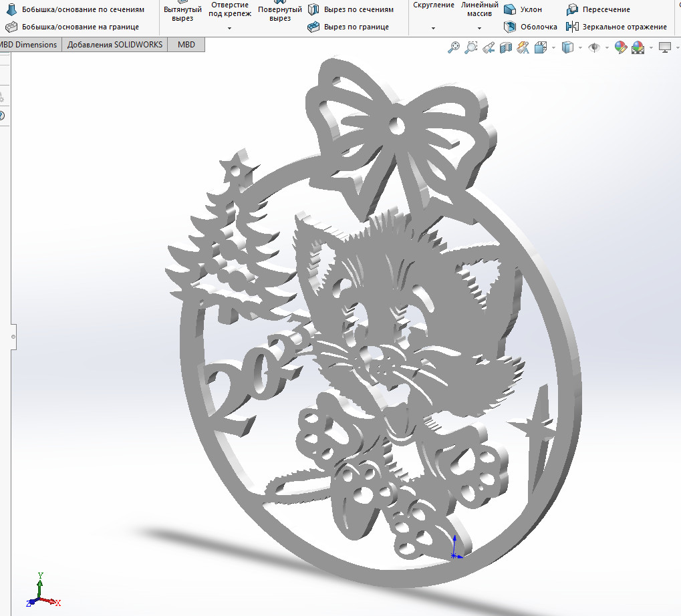Open View Orientation dropdown arrow
The image size is (681, 616).
click(x=553, y=47)
